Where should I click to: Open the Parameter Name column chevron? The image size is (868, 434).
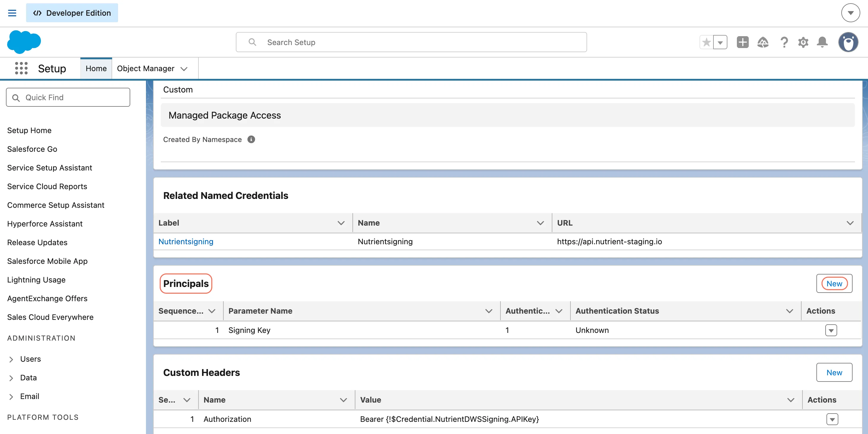click(489, 311)
